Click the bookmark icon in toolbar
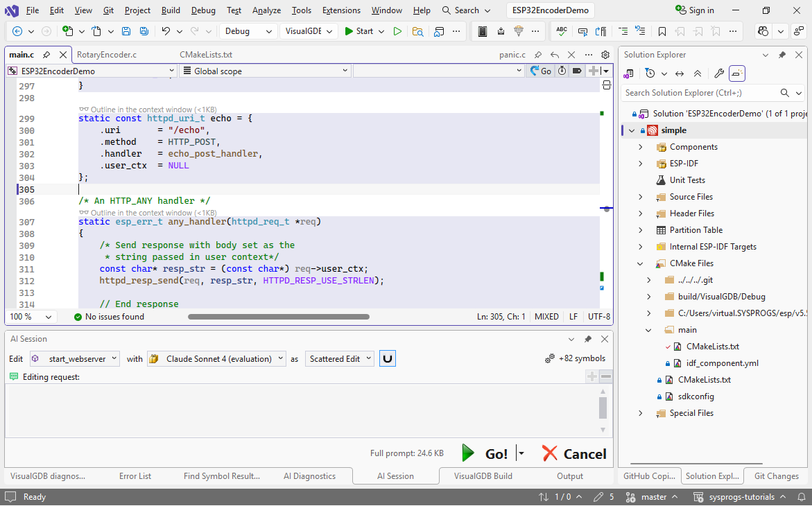This screenshot has height=506, width=812. 662,31
